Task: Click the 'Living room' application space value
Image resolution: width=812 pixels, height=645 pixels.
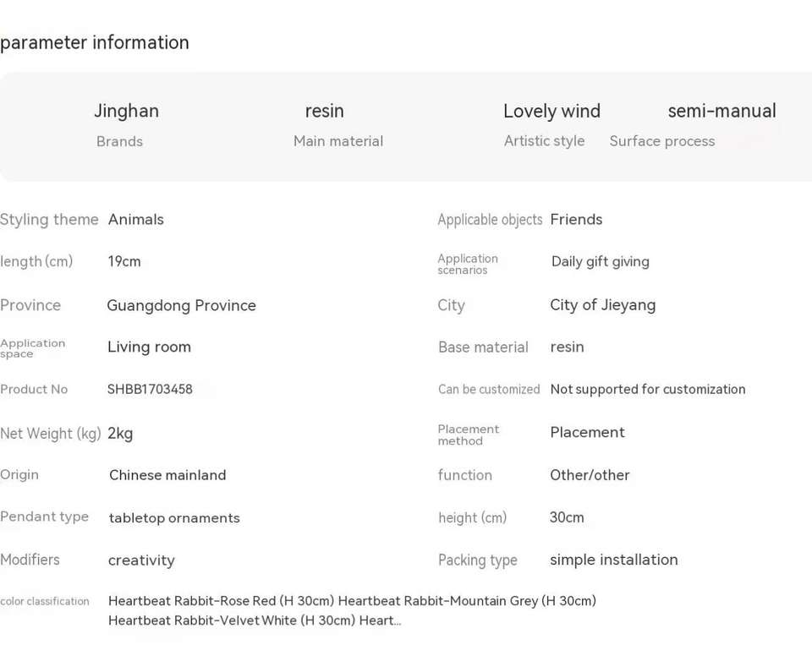Action: (149, 347)
